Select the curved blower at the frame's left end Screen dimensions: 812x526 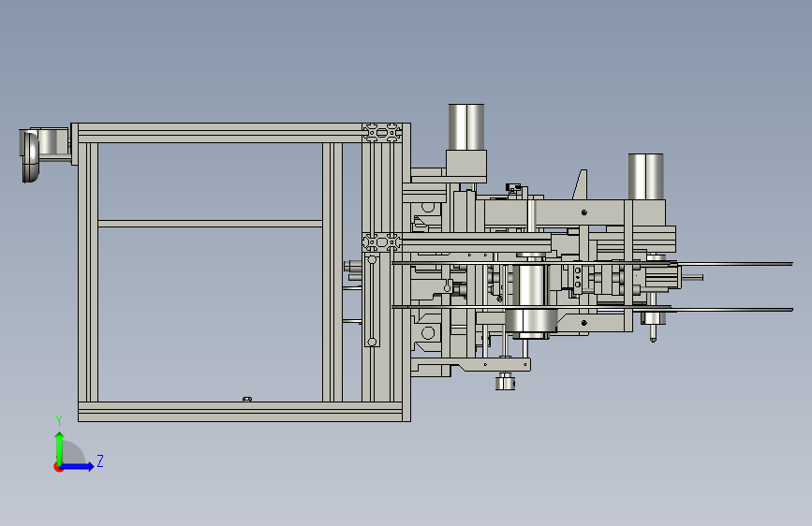[31, 155]
